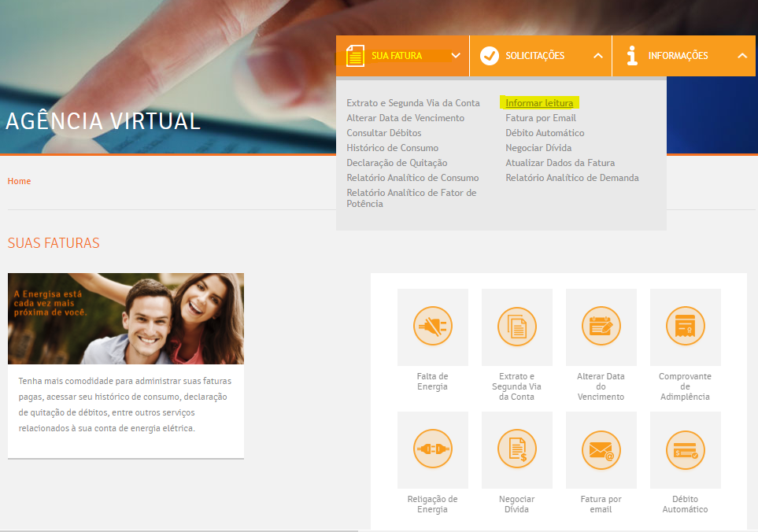Image resolution: width=758 pixels, height=532 pixels.
Task: Click the Informações info icon
Action: pyautogui.click(x=631, y=56)
